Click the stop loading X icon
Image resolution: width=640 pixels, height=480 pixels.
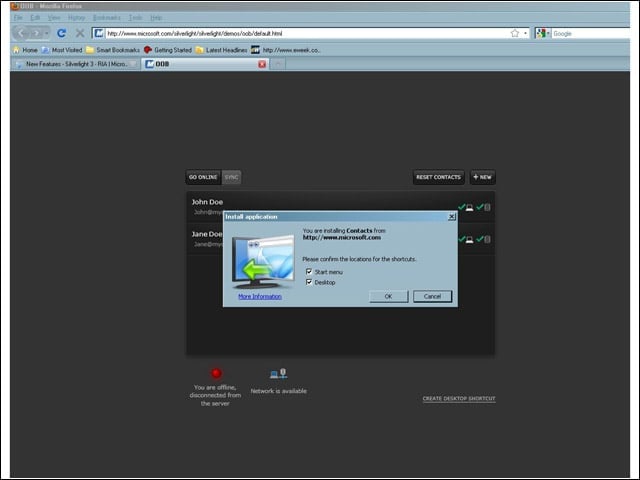[x=80, y=33]
